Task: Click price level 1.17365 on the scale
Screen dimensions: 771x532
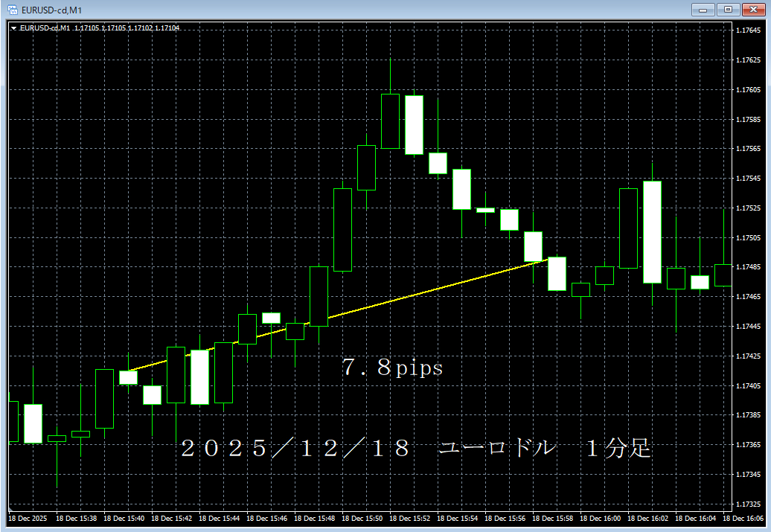Action: 748,444
